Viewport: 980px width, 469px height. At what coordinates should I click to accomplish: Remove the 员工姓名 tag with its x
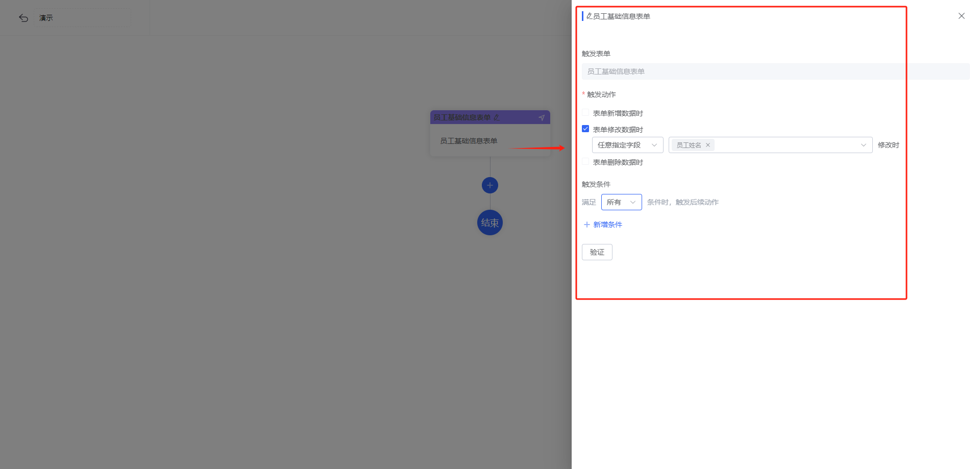[x=708, y=145]
